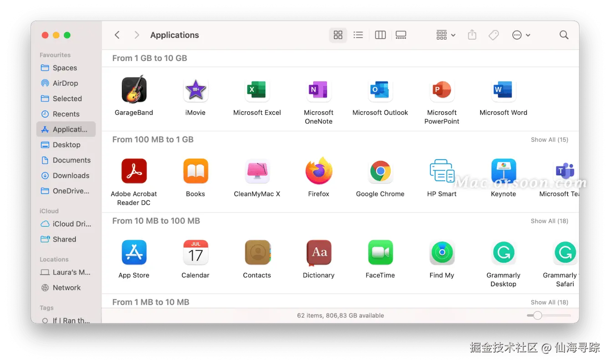Select the Firefox icon

[x=319, y=171]
